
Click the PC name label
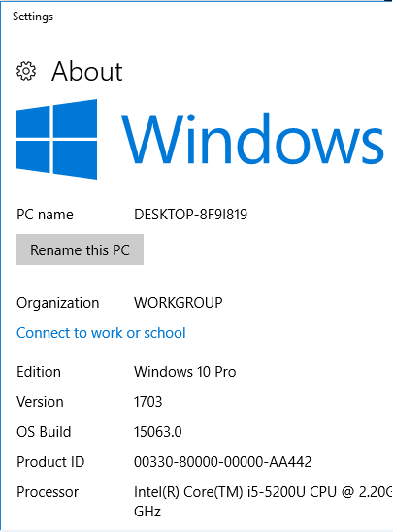45,215
